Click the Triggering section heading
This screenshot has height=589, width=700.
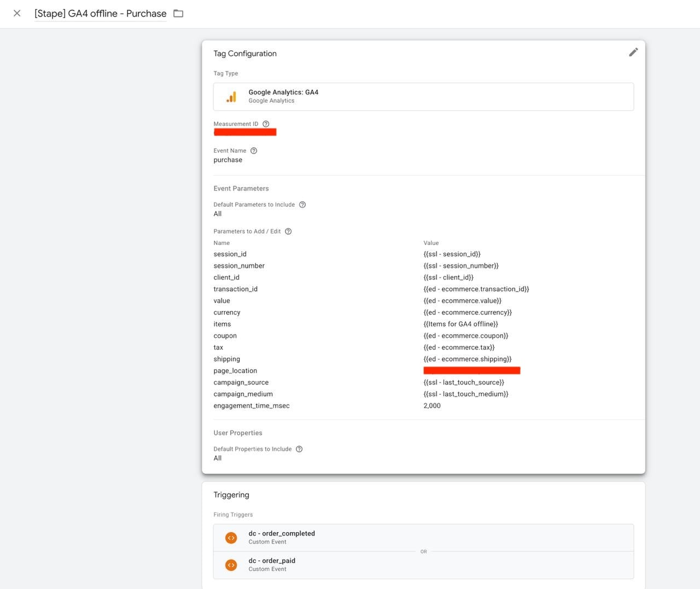pyautogui.click(x=231, y=495)
